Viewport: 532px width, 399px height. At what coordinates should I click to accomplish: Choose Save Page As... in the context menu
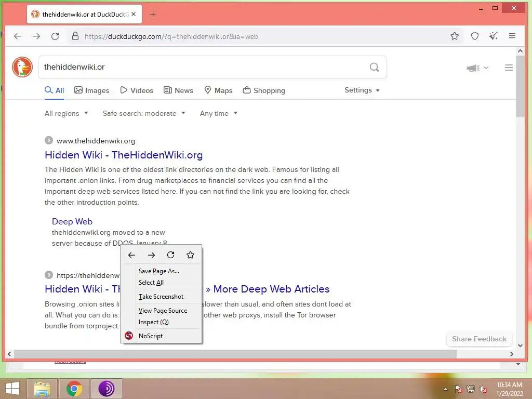click(159, 271)
